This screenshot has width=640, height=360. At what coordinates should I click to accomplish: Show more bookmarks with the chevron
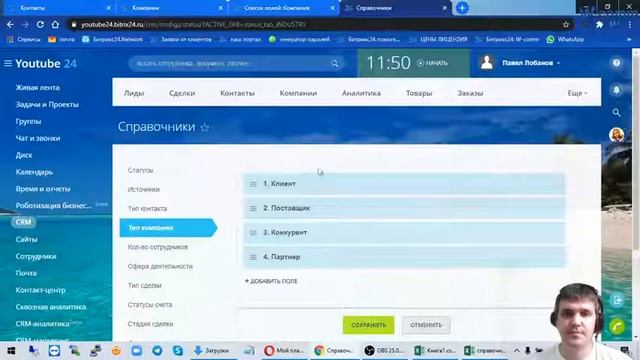coord(629,39)
